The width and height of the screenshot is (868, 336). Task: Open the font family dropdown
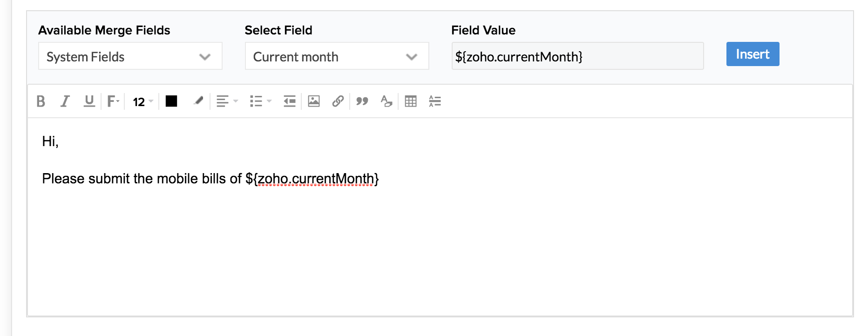coord(113,101)
